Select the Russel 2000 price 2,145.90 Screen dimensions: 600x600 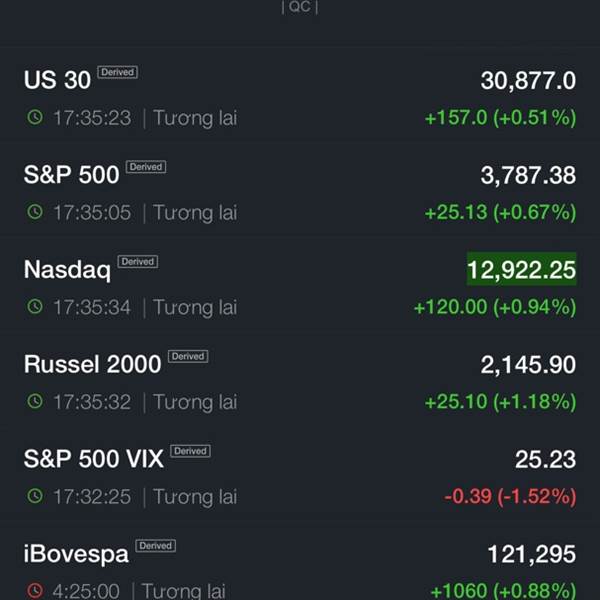528,365
